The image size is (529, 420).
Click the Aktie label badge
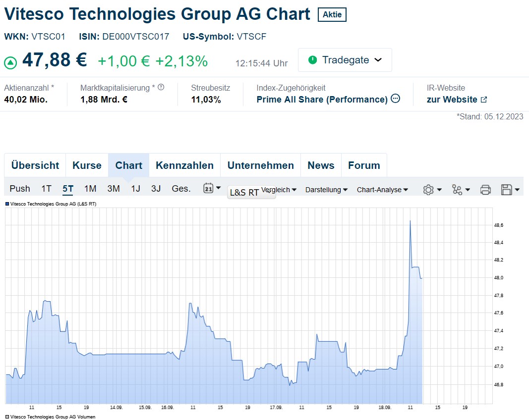click(332, 15)
